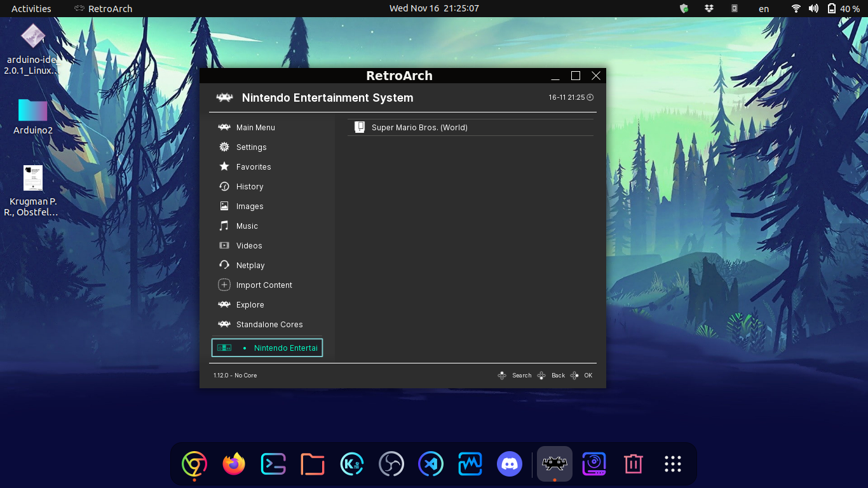Screen dimensions: 868x488
Task: Launch Super Mario Bros. (World) entry
Action: (x=419, y=128)
